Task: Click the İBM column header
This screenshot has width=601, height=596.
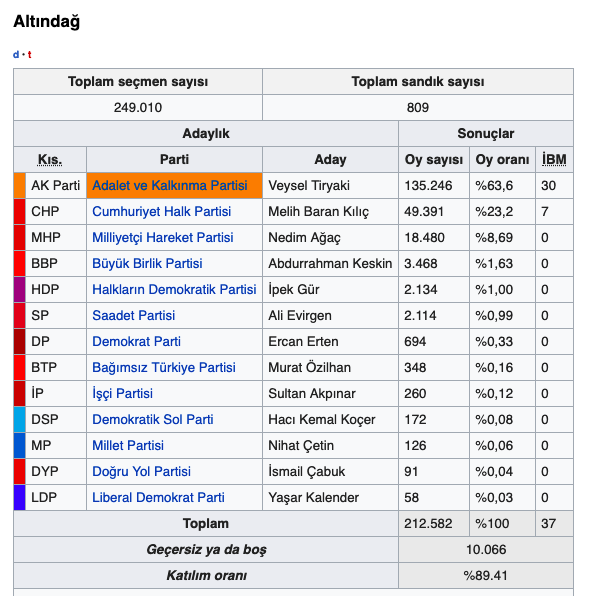Action: (x=550, y=160)
